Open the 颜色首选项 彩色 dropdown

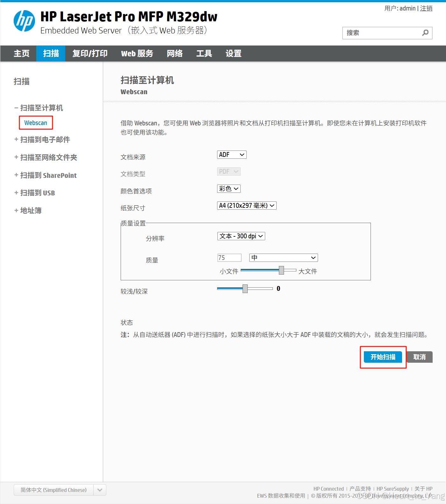click(229, 189)
